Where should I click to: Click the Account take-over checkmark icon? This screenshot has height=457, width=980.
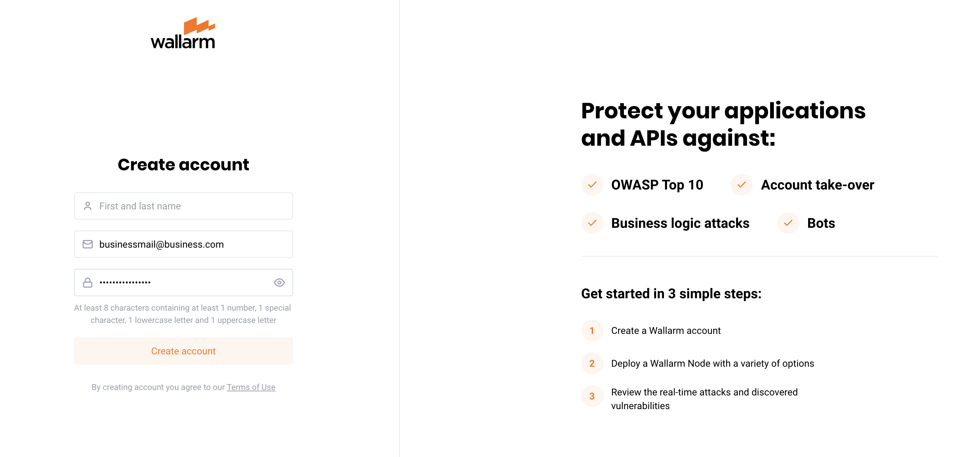click(x=741, y=185)
